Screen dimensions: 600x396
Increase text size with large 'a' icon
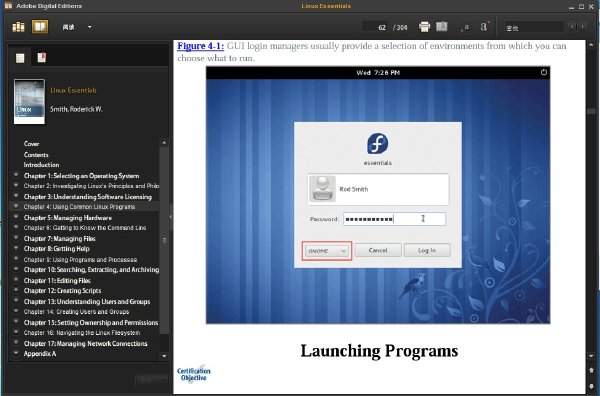click(484, 27)
